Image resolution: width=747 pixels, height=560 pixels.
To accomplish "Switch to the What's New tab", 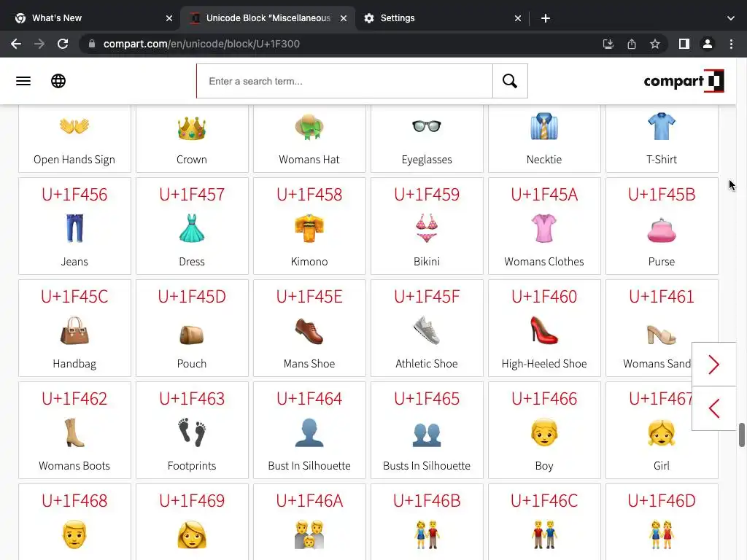I will (90, 18).
